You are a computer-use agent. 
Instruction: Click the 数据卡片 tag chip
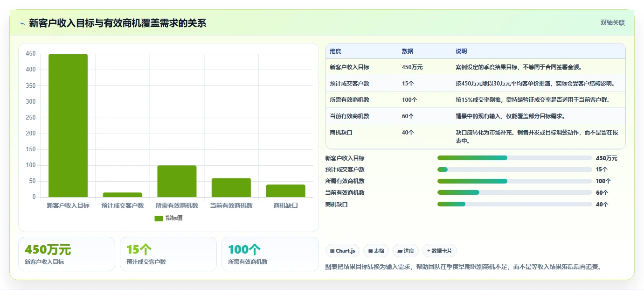click(x=440, y=251)
